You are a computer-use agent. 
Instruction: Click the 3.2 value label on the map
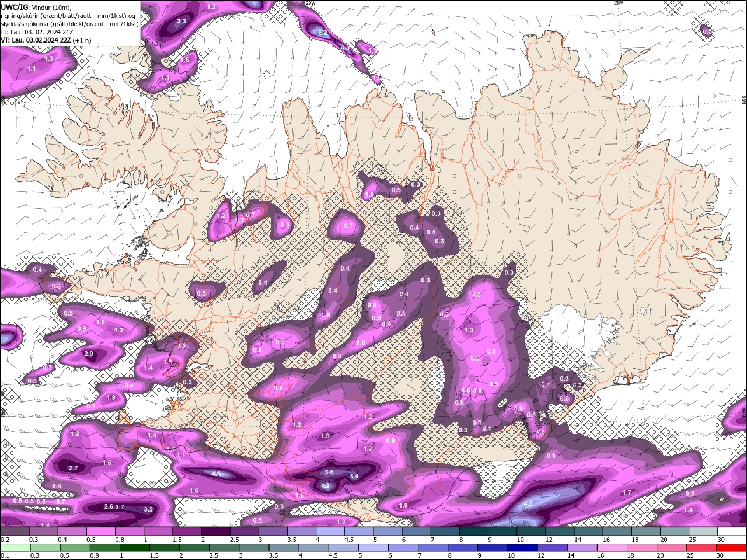point(148,509)
